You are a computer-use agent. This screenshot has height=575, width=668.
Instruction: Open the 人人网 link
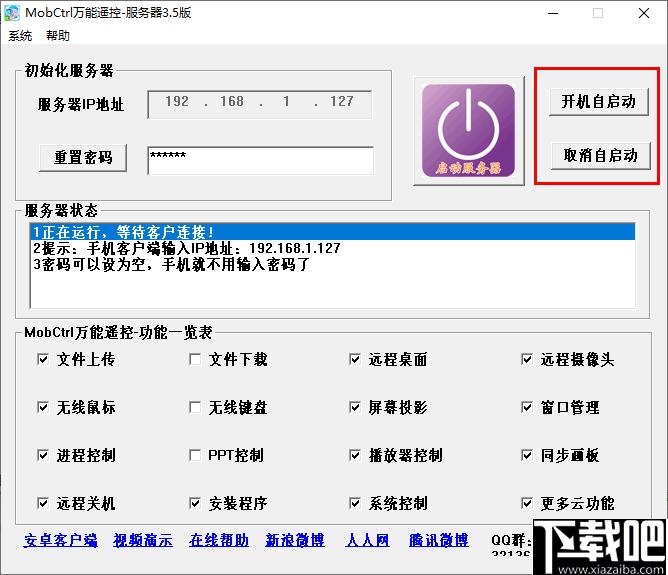pyautogui.click(x=368, y=540)
